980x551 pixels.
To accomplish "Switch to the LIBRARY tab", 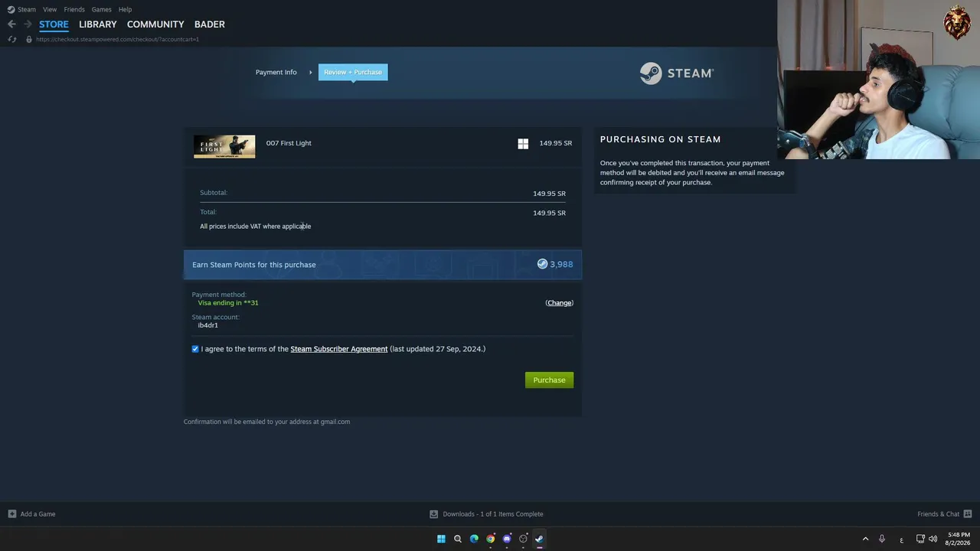I will tap(98, 24).
